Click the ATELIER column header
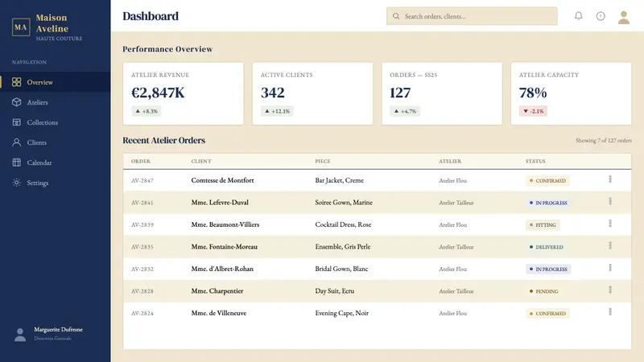The image size is (644, 362). (450, 162)
